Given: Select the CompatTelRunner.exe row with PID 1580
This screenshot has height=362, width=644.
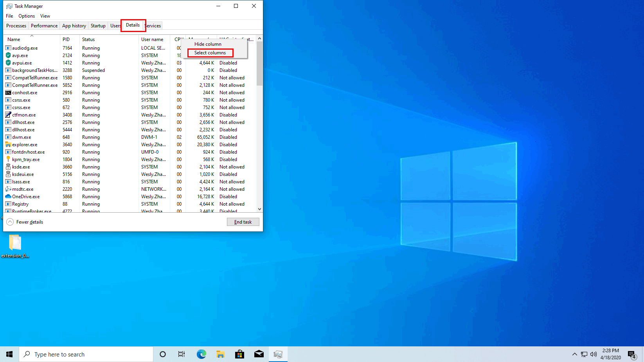Looking at the screenshot, I should coord(130,78).
